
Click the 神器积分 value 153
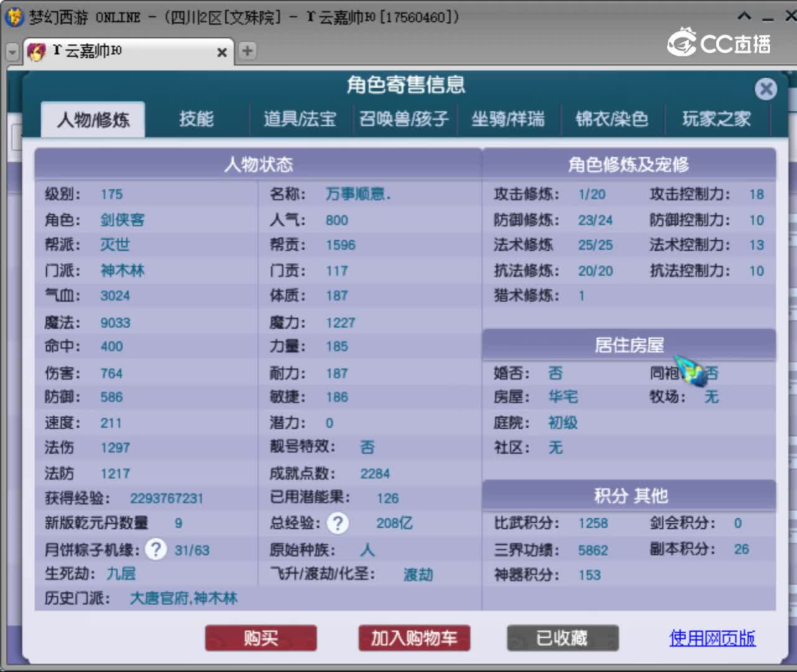tap(589, 575)
